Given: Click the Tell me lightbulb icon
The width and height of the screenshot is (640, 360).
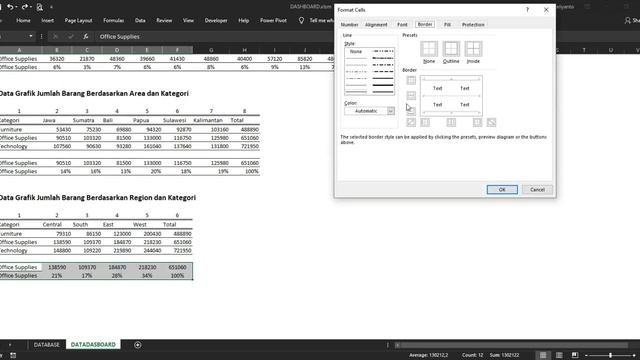Looking at the screenshot, I should point(301,20).
